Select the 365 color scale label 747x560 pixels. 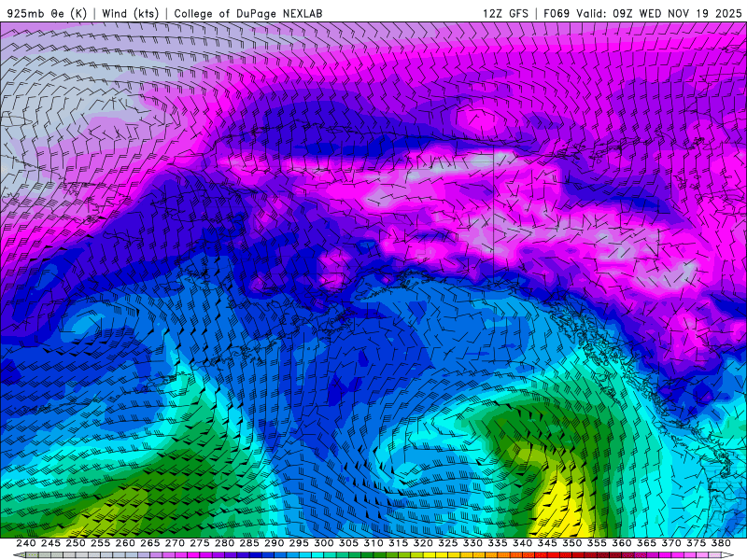[646, 543]
